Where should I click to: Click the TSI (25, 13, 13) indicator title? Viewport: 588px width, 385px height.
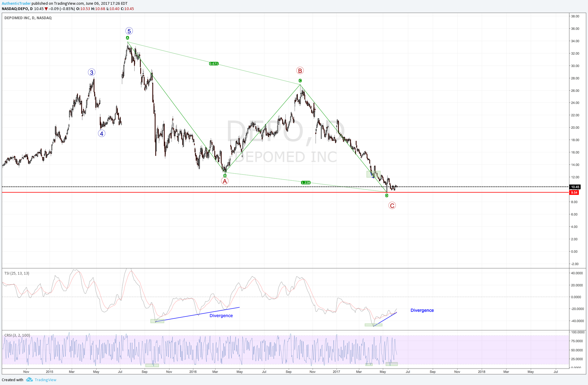pyautogui.click(x=17, y=273)
